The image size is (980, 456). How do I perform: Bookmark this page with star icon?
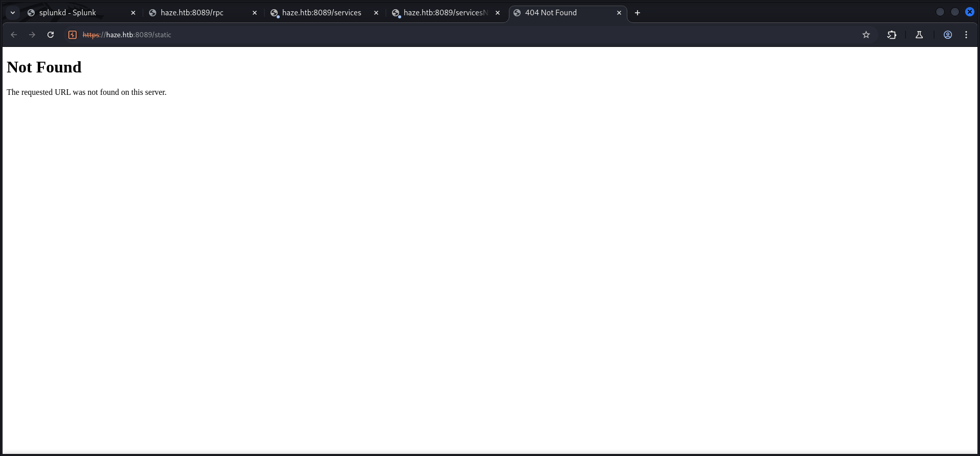(866, 35)
